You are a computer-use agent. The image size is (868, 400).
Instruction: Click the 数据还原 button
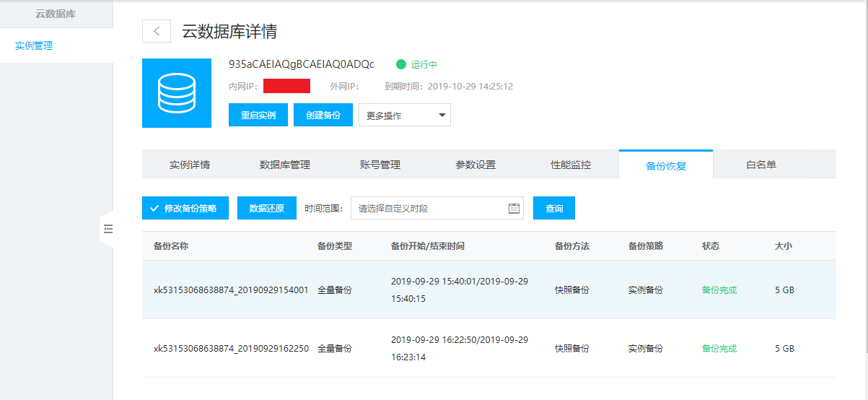tap(266, 208)
